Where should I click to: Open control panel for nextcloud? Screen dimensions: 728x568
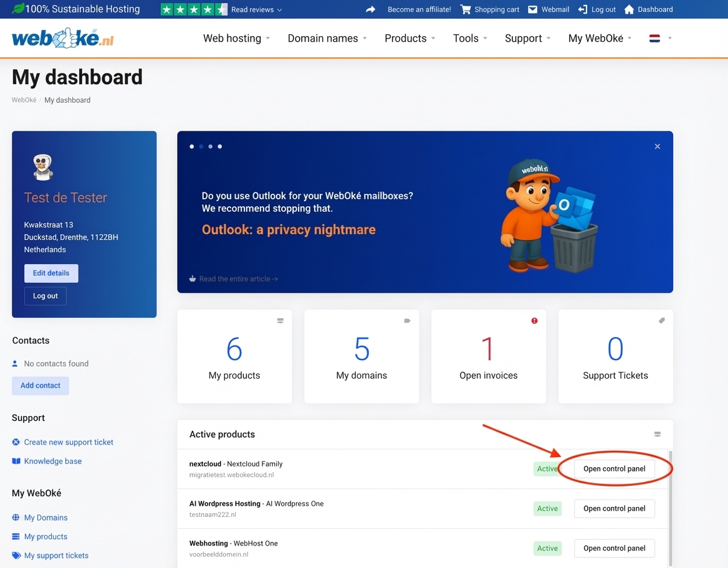[615, 469]
